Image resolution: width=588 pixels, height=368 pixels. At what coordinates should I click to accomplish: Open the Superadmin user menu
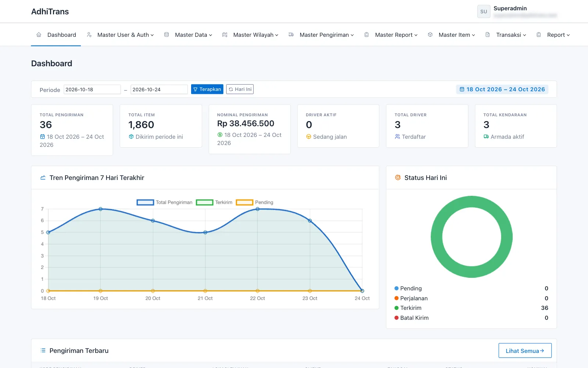(x=517, y=11)
